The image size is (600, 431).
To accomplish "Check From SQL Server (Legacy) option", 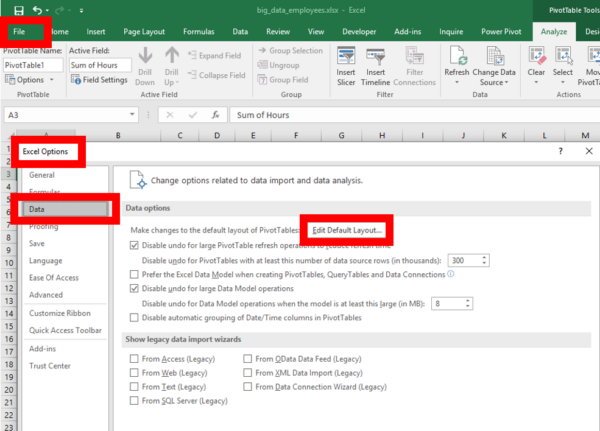I will click(x=134, y=401).
